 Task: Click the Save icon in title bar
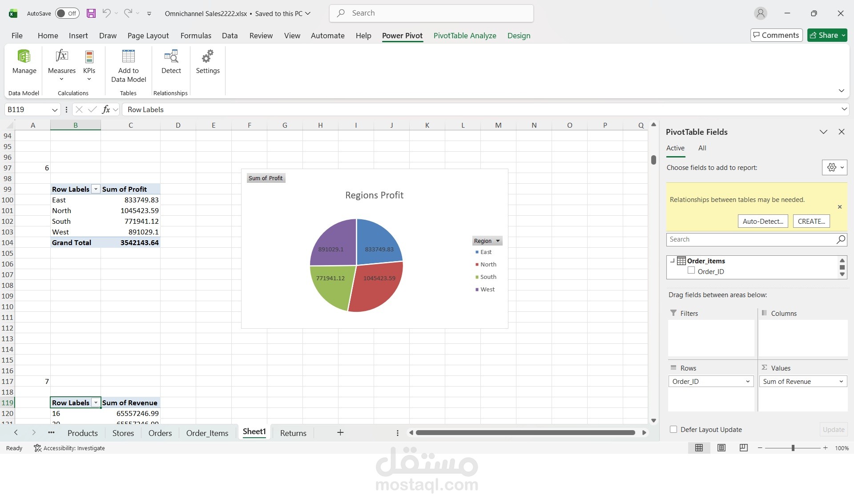click(91, 13)
